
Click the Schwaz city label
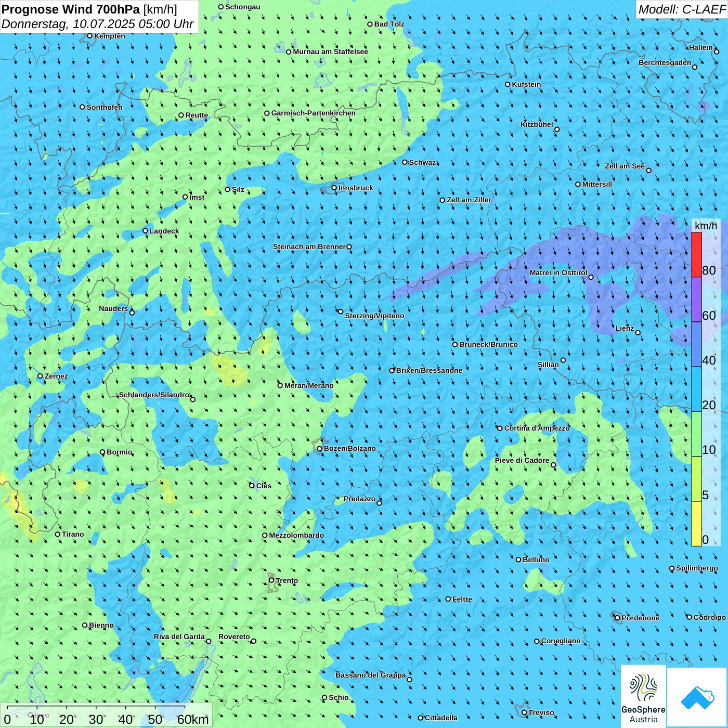click(422, 162)
